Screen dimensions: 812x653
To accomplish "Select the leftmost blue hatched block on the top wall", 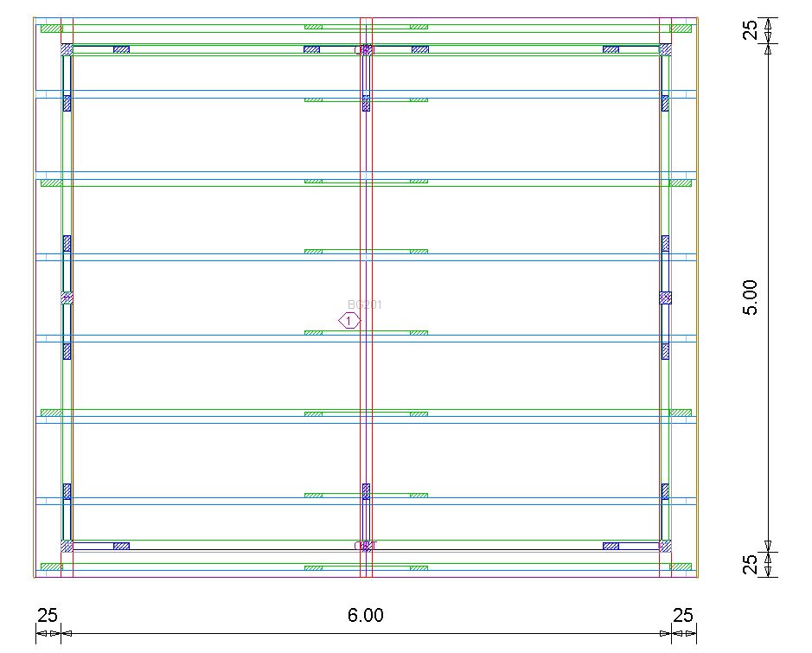I will [x=121, y=49].
